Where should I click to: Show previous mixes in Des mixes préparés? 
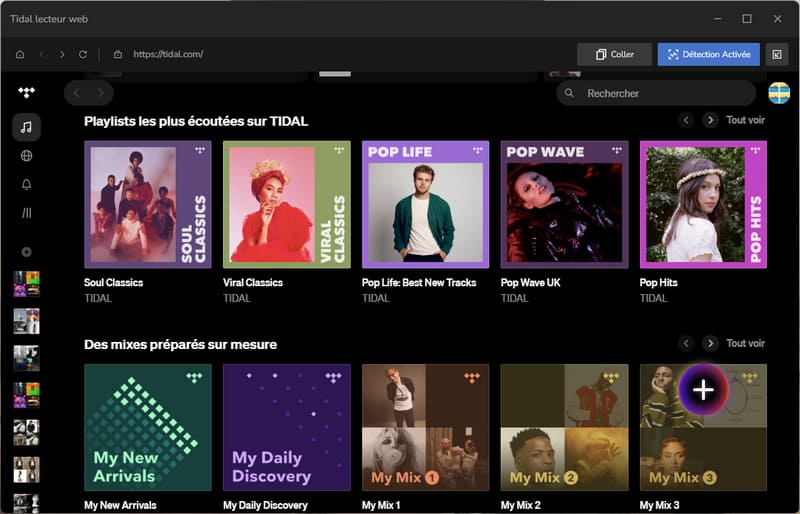(x=686, y=343)
